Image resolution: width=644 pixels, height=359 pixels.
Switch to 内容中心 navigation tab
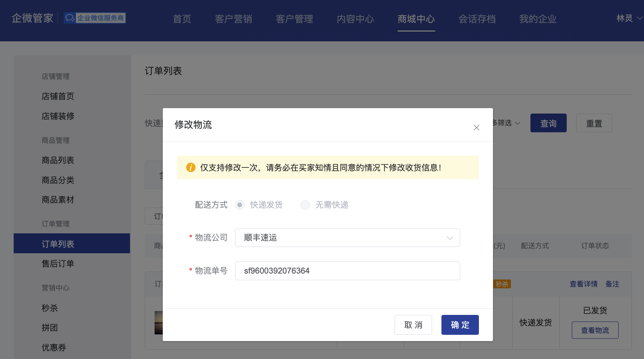(355, 19)
